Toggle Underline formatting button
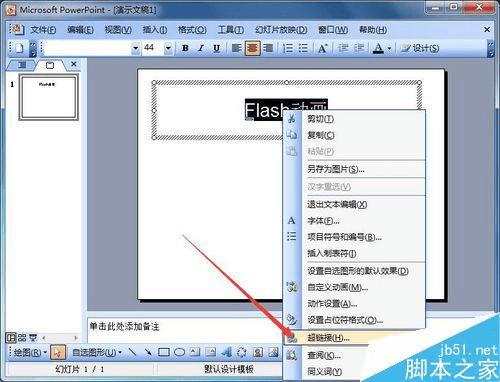Screen dimensions: 500x382 point(216,48)
